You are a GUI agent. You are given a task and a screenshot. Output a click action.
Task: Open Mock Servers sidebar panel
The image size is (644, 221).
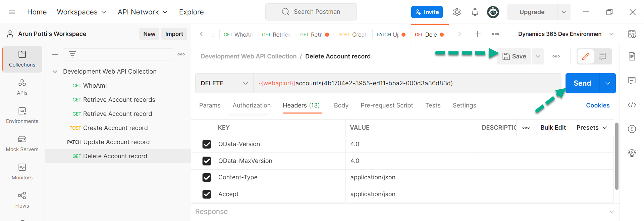click(22, 144)
